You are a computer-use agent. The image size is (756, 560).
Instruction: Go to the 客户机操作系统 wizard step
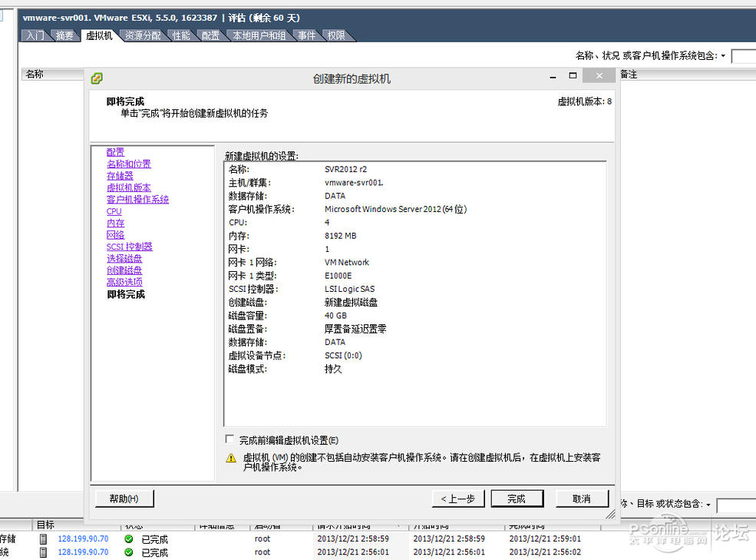(x=137, y=200)
